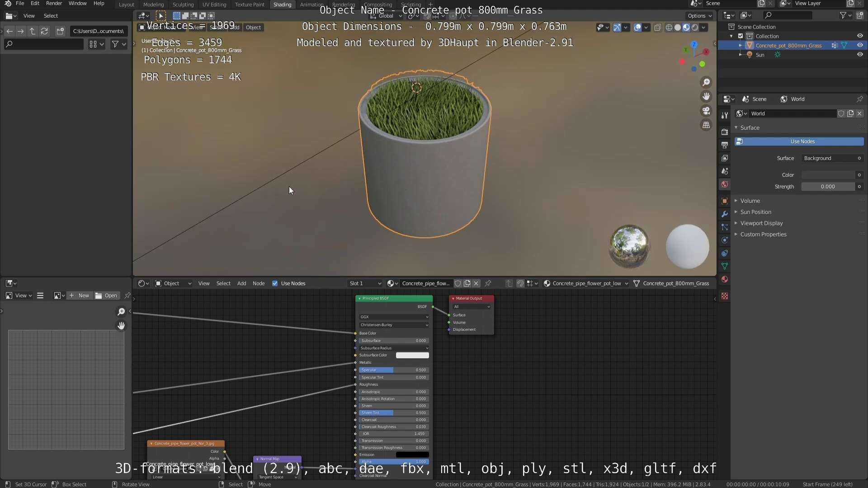Toggle X-ray mode in viewport
Image resolution: width=868 pixels, height=488 pixels.
(x=657, y=28)
